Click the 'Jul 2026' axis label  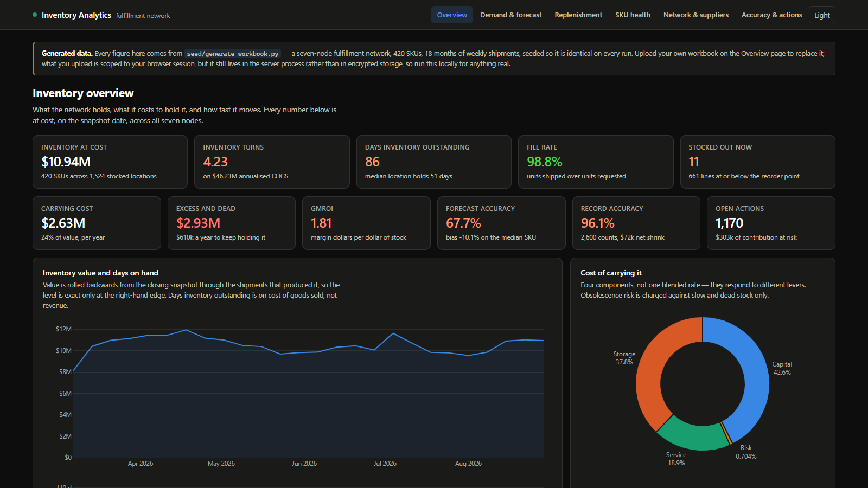(x=385, y=464)
